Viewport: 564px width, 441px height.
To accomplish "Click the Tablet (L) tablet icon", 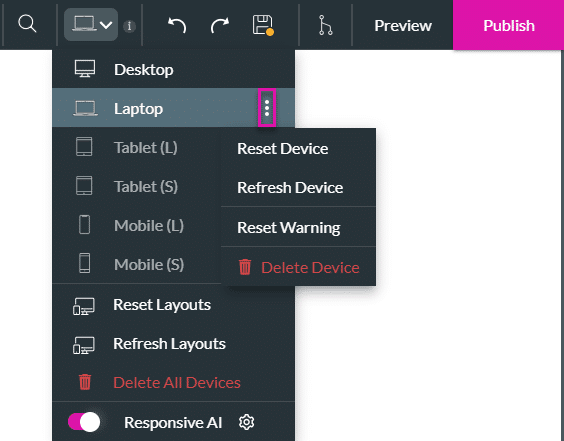I will point(84,147).
